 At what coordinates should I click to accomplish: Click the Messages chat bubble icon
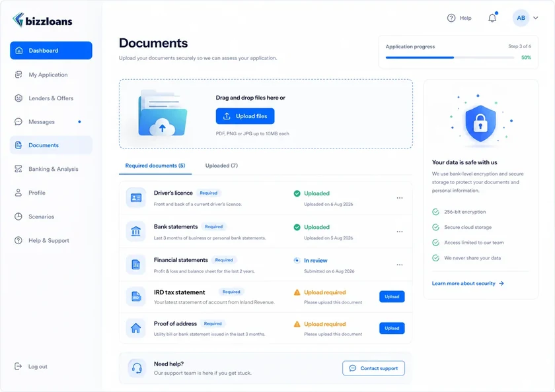(x=18, y=121)
